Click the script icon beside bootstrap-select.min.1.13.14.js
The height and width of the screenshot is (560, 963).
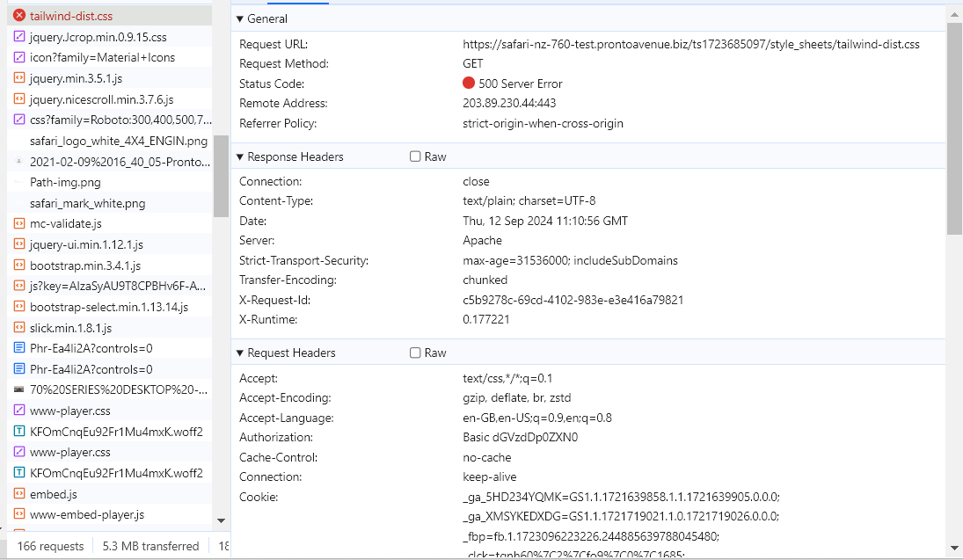point(19,307)
